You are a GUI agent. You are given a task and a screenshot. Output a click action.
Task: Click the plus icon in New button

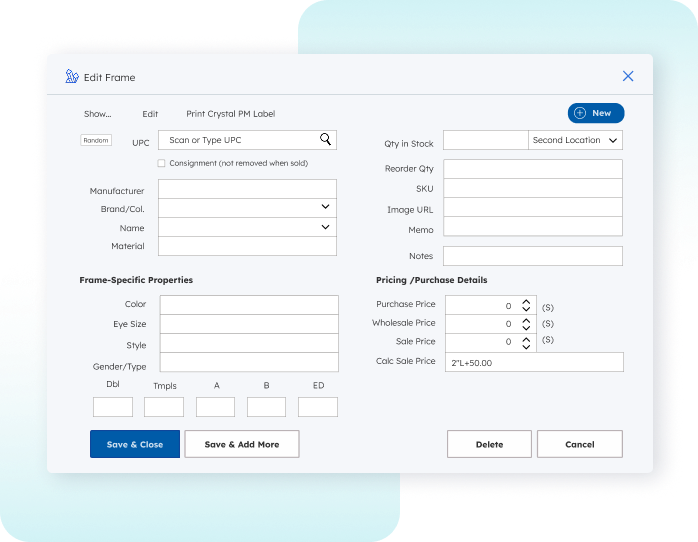pos(580,114)
